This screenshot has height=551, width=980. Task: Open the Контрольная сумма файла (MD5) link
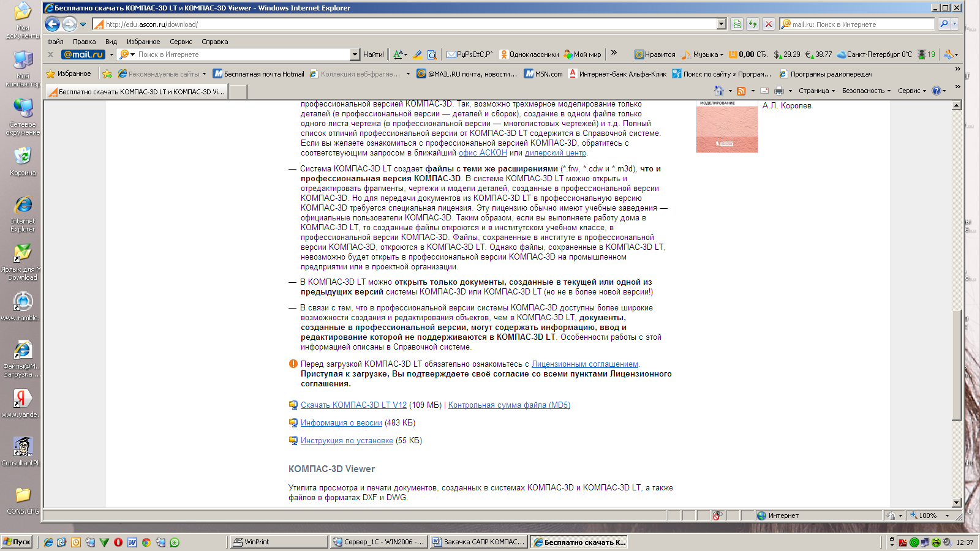(x=509, y=405)
